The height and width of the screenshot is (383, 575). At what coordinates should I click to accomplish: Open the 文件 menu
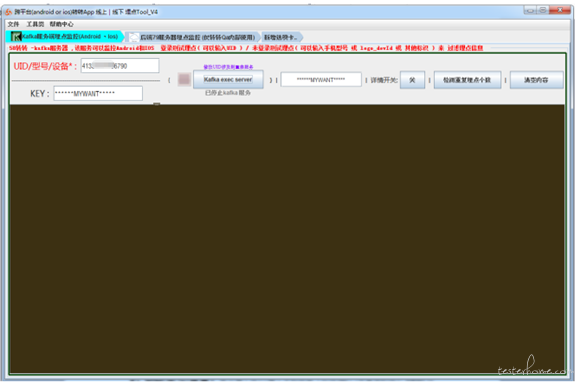tap(13, 24)
